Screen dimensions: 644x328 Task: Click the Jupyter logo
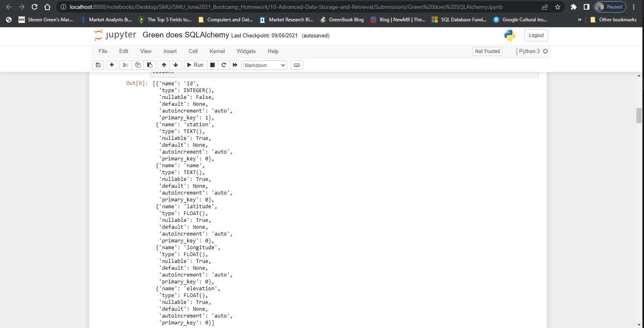click(x=115, y=35)
